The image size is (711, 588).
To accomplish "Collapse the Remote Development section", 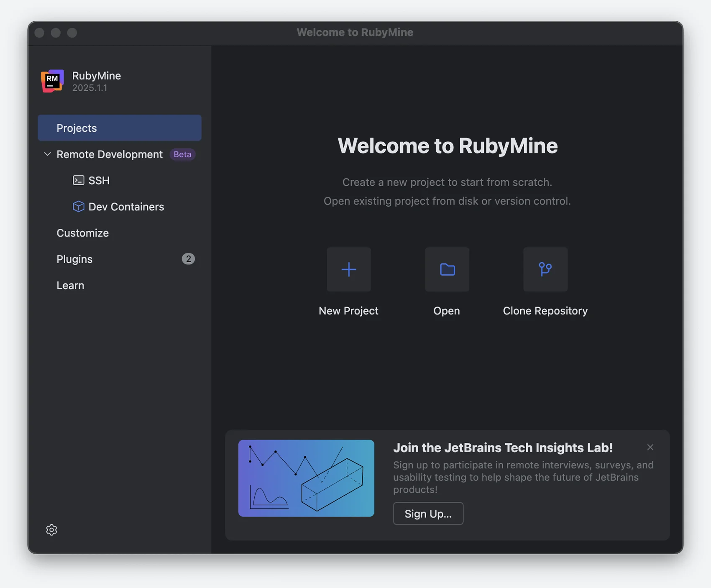I will point(47,154).
